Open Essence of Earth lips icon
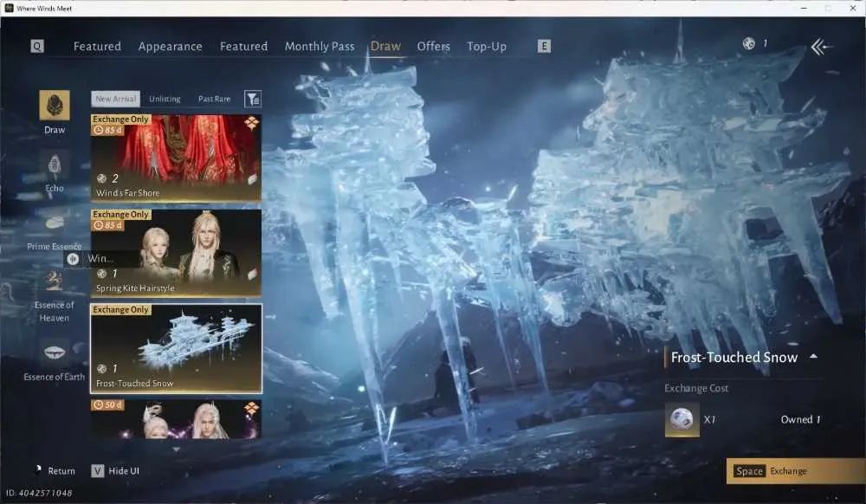The height and width of the screenshot is (504, 866). coord(54,352)
